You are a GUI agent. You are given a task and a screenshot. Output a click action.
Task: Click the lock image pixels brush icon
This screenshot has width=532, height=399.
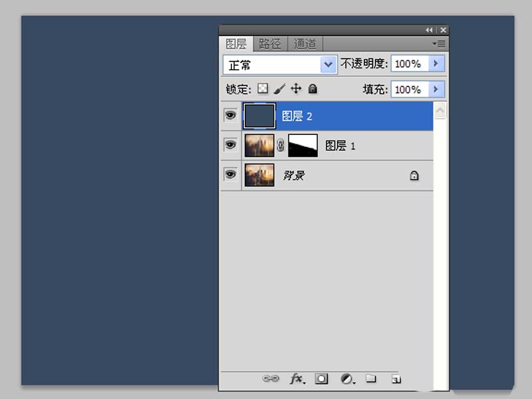(x=280, y=88)
